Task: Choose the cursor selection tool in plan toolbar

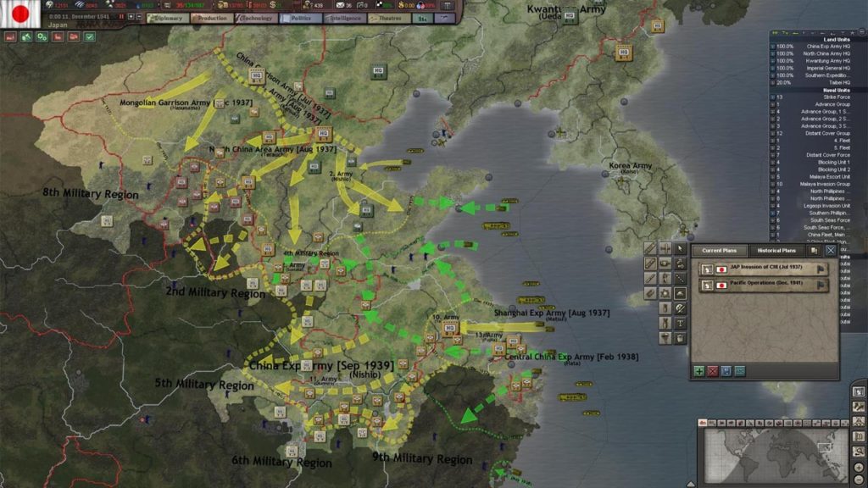Action: tap(680, 248)
